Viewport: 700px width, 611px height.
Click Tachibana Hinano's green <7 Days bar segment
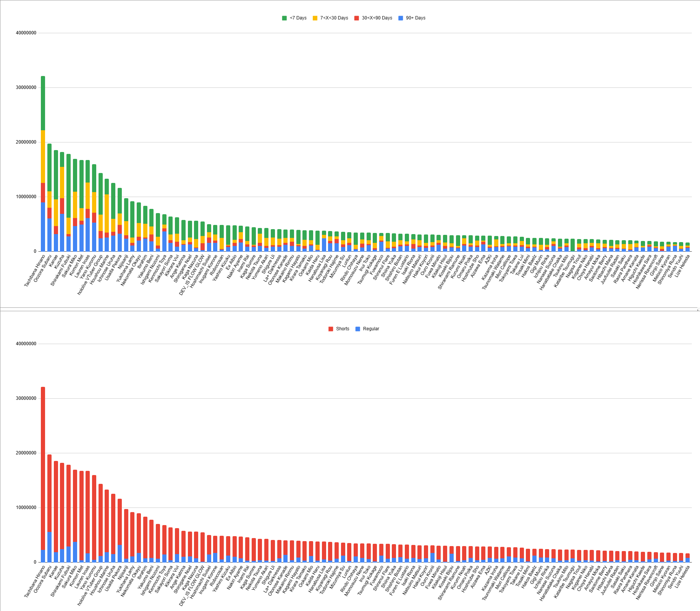coord(43,103)
